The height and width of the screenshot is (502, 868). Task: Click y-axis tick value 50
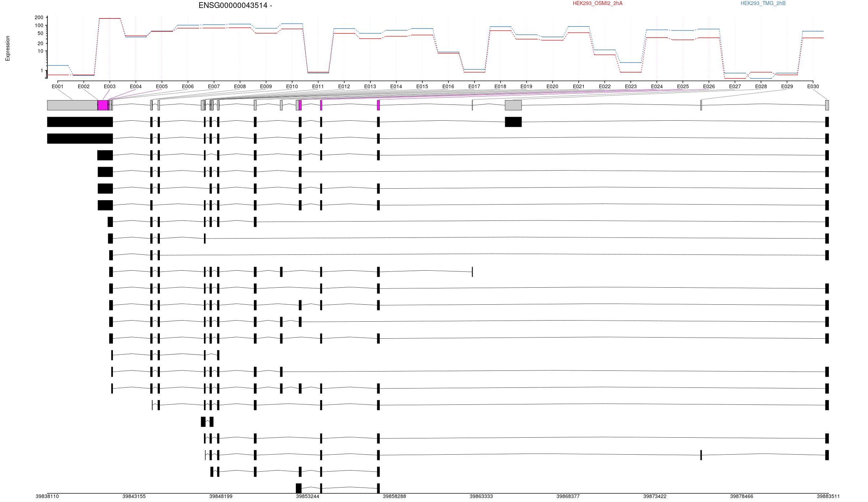coord(41,33)
